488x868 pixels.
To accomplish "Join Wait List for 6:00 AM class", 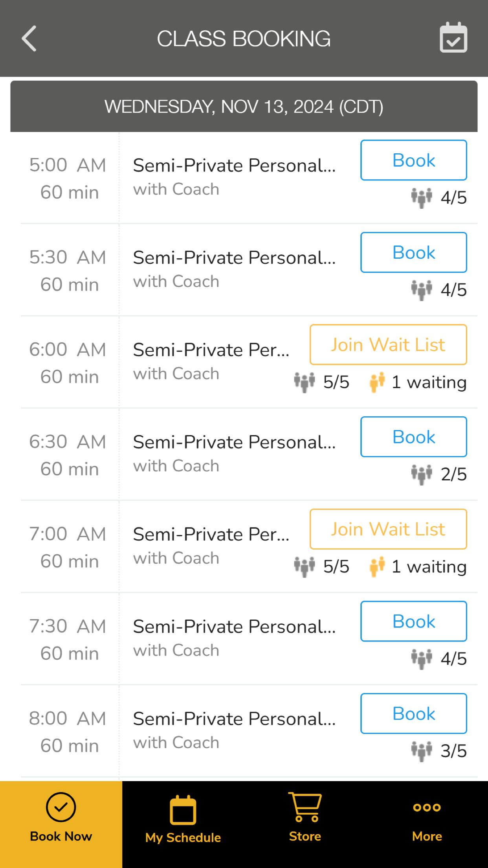I will [388, 345].
